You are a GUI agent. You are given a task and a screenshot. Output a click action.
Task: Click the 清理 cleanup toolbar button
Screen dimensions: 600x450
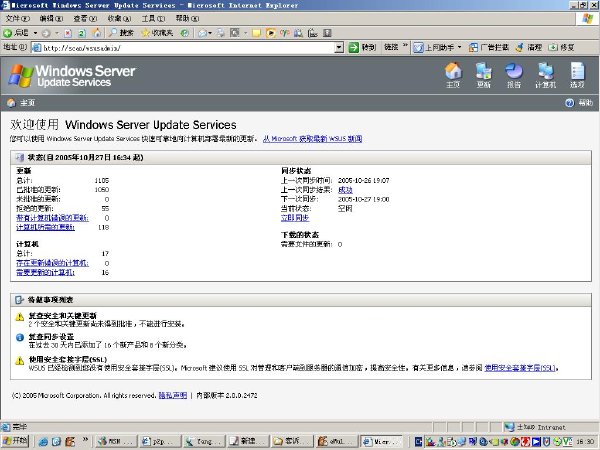point(529,47)
